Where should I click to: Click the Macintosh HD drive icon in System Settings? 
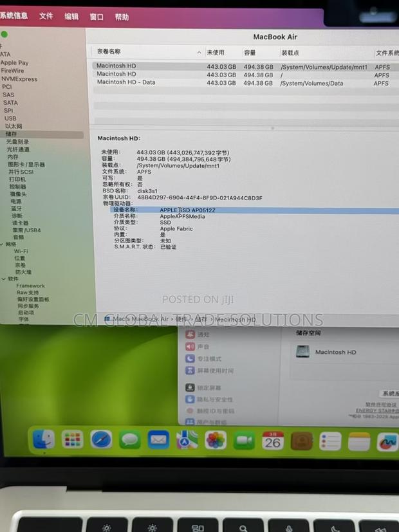(x=302, y=351)
